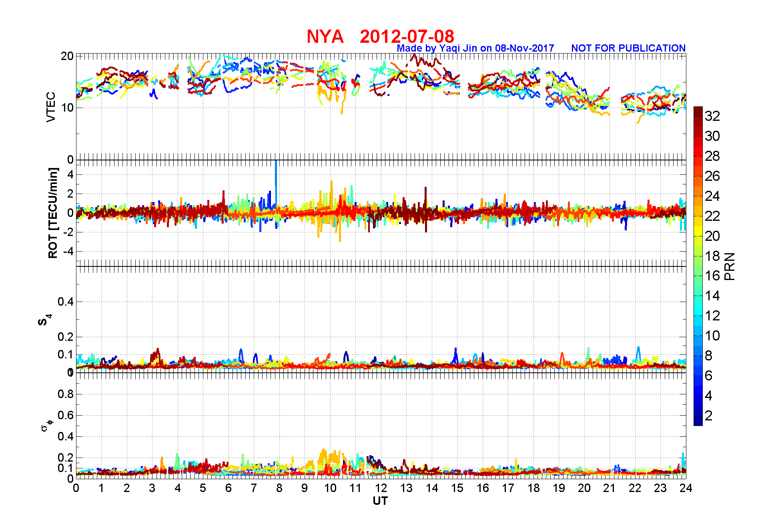Viewport: 762px width, 532px height.
Task: Click the 'Made by Yaqi Jin on 08-Nov-2017' text
Action: [475, 48]
